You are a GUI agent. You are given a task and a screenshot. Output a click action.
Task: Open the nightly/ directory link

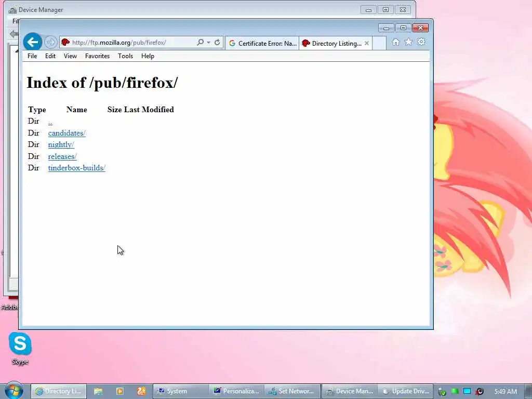click(61, 144)
